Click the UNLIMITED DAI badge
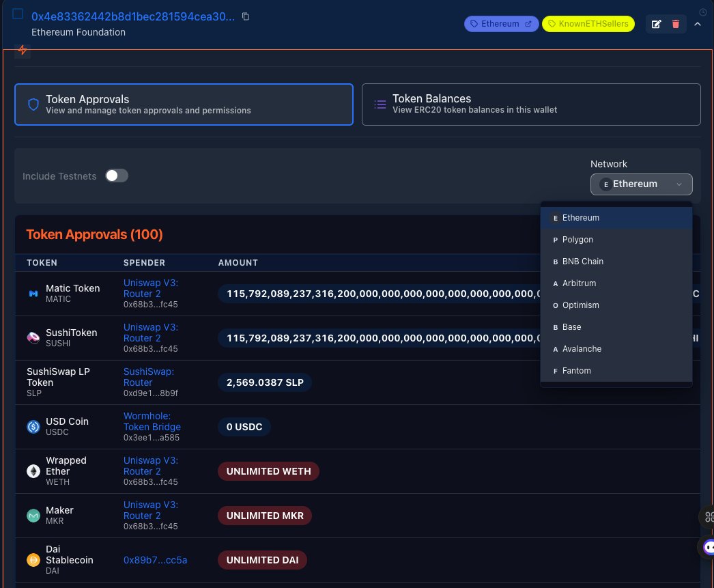The width and height of the screenshot is (714, 588). (x=262, y=560)
